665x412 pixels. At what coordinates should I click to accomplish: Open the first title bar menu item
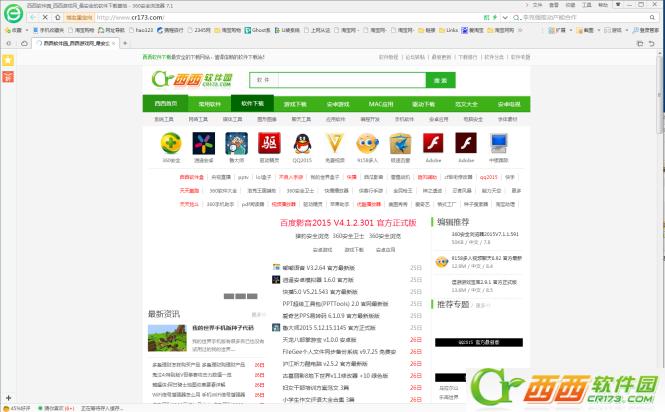537,5
